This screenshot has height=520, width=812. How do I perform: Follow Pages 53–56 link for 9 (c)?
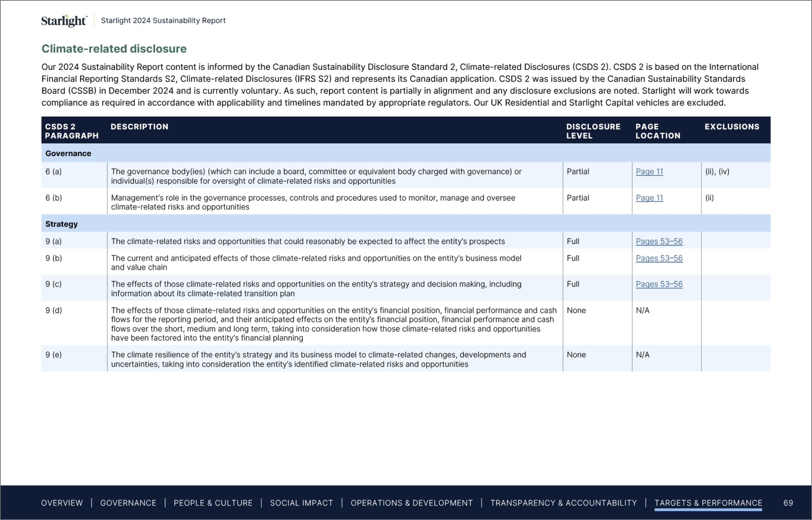click(x=659, y=284)
